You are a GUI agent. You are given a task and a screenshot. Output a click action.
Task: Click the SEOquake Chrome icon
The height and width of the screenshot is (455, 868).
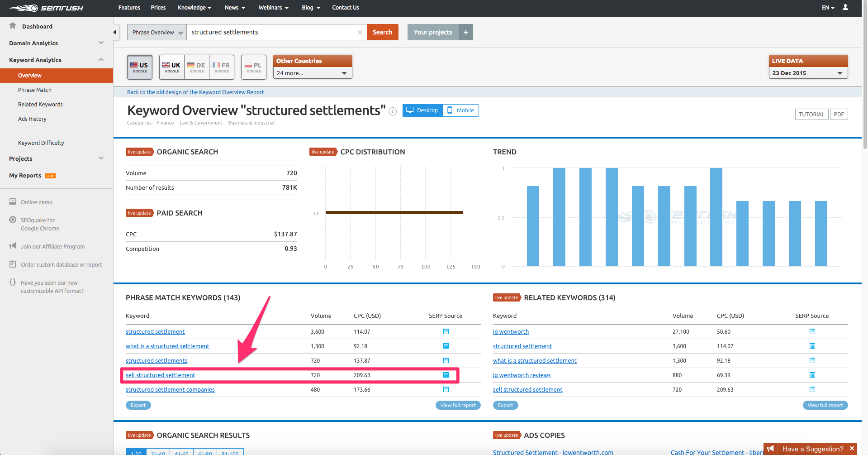(x=13, y=220)
